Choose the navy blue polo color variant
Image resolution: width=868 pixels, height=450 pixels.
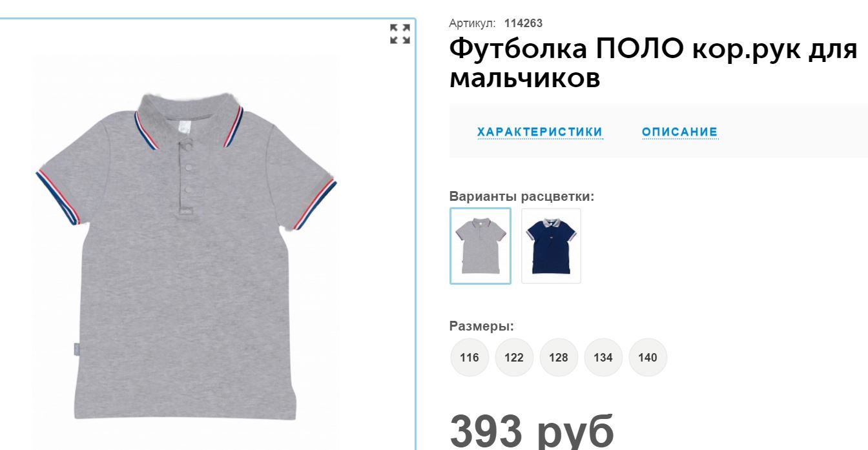[x=551, y=245]
